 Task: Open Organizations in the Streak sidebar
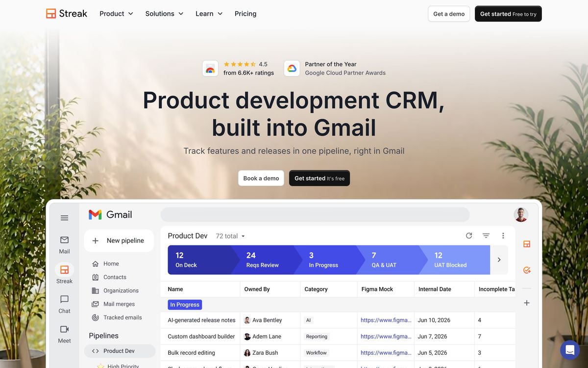pyautogui.click(x=115, y=290)
